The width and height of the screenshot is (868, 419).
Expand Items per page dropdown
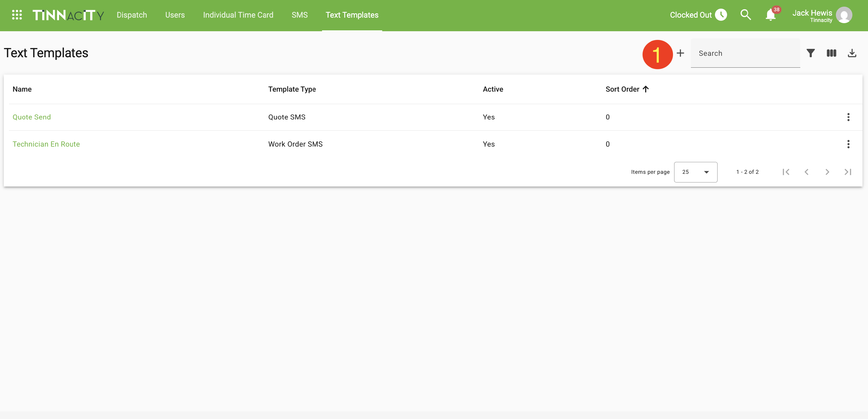coord(696,172)
